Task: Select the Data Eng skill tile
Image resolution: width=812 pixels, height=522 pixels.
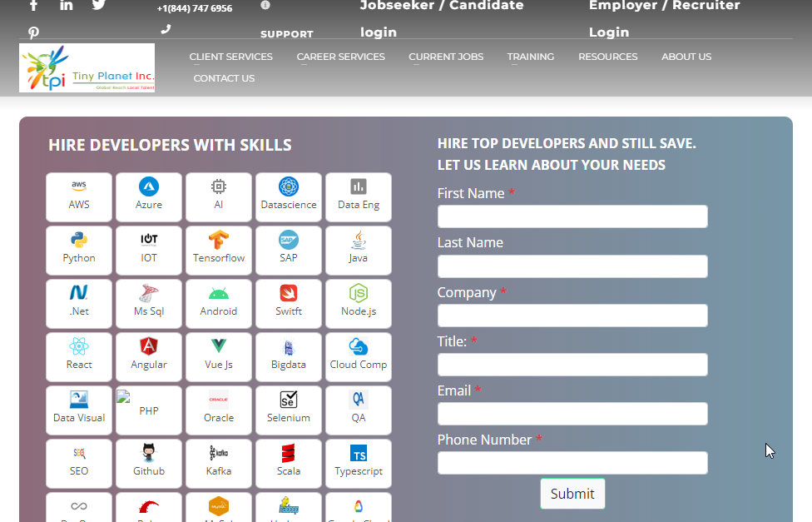Action: (359, 197)
